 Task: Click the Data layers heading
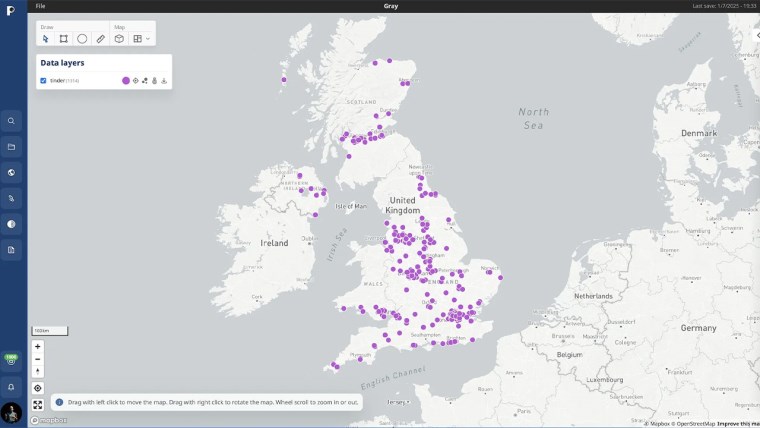click(63, 63)
